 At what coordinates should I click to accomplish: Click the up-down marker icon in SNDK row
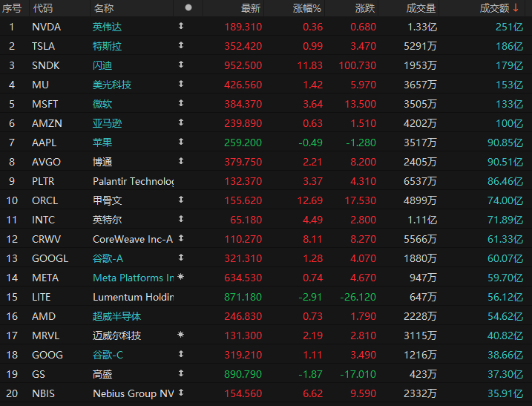coord(181,65)
